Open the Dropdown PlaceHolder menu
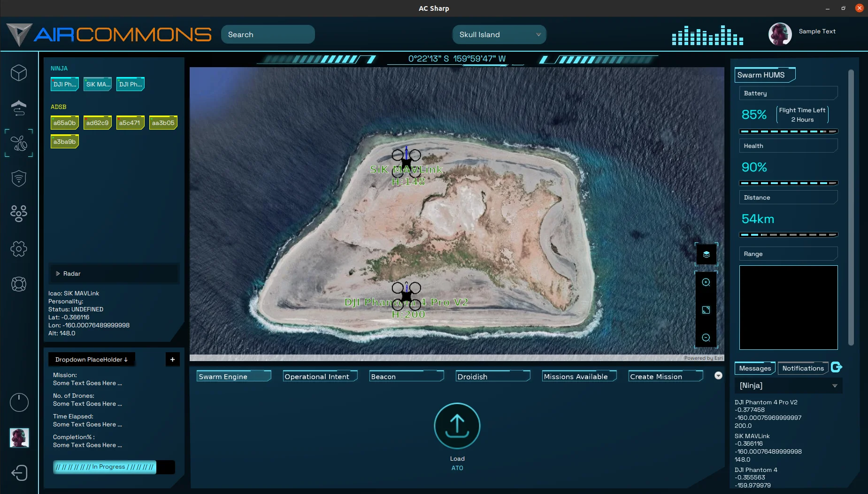Screen dimensions: 868x494 tap(92, 359)
